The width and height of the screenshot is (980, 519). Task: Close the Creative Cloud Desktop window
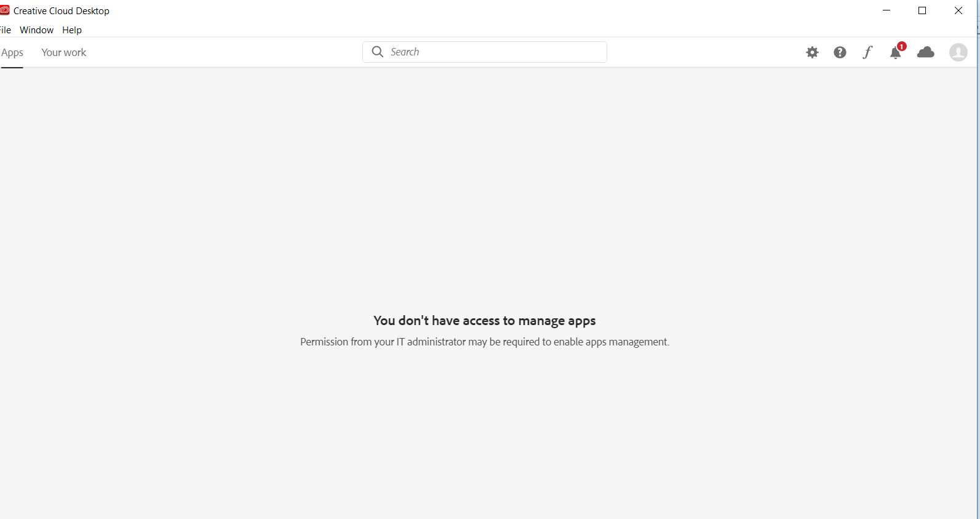958,10
